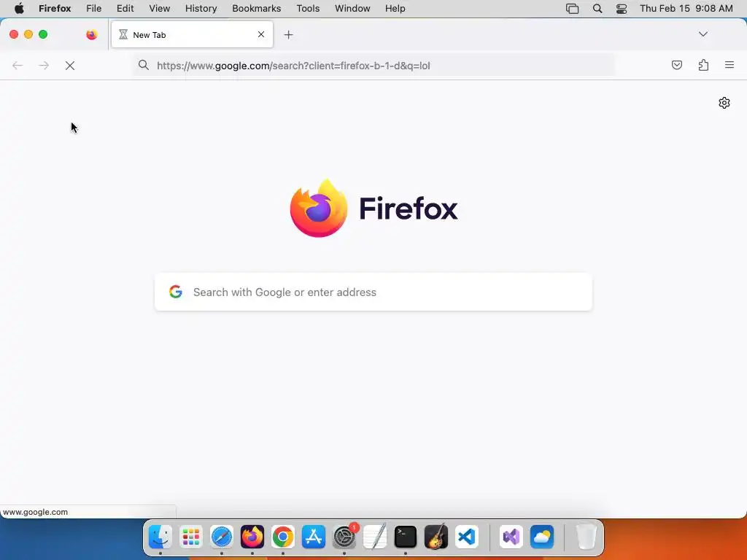This screenshot has width=747, height=560.
Task: Save page to Pocket
Action: pos(676,65)
